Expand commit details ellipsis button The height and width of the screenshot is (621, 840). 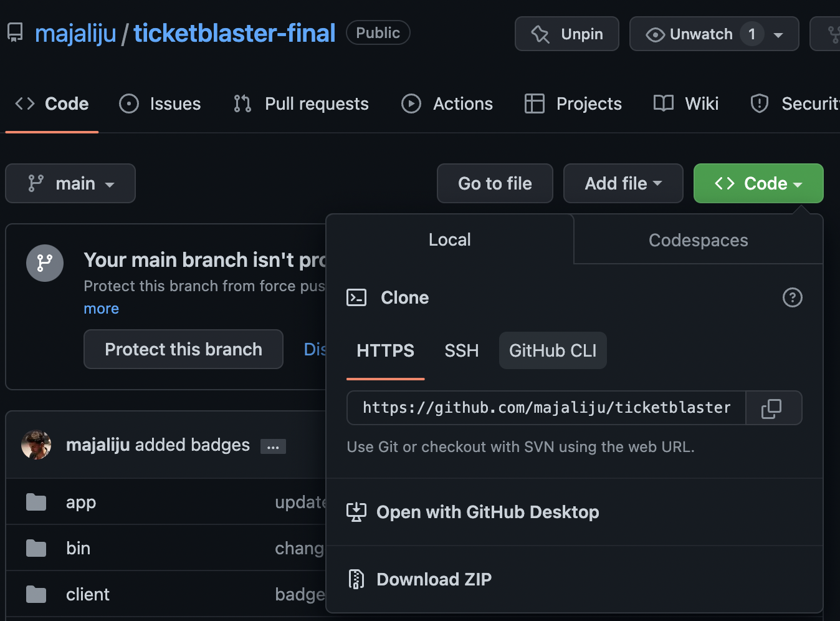(x=273, y=446)
